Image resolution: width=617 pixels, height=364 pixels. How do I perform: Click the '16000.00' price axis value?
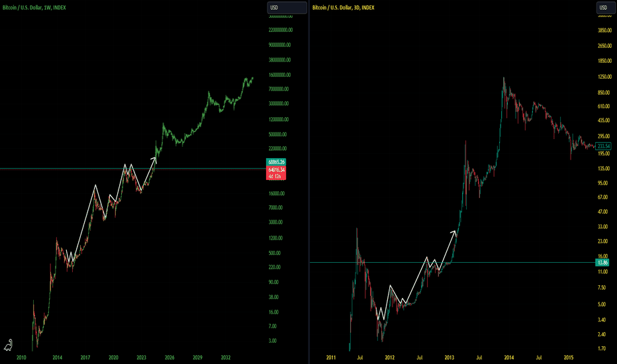[x=277, y=193]
